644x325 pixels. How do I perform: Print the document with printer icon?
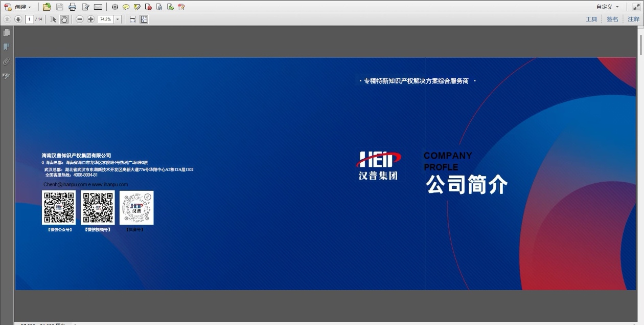pos(72,7)
